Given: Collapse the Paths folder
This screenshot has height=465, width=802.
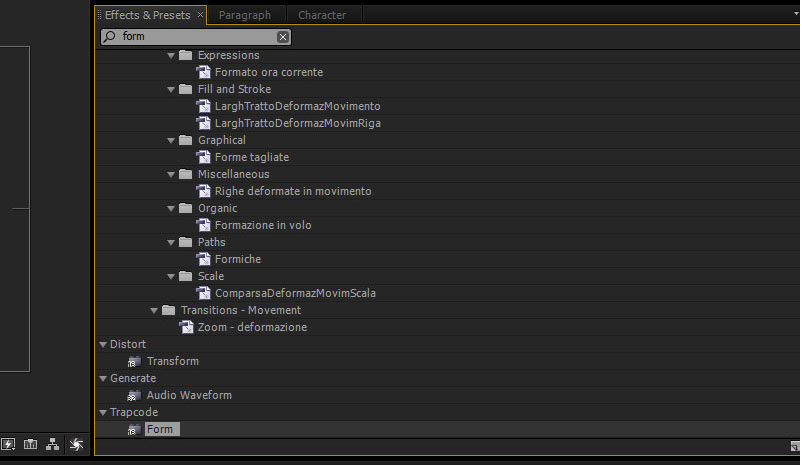Looking at the screenshot, I should point(171,242).
